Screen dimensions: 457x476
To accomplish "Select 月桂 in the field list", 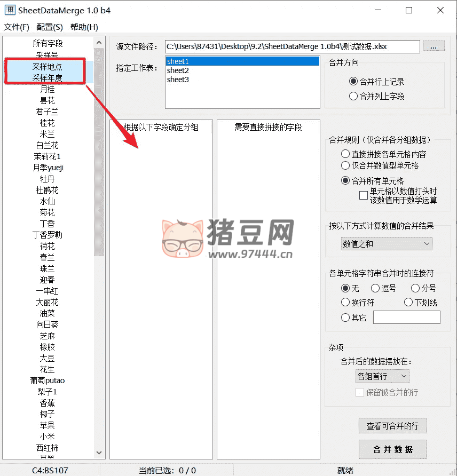I will 48,89.
